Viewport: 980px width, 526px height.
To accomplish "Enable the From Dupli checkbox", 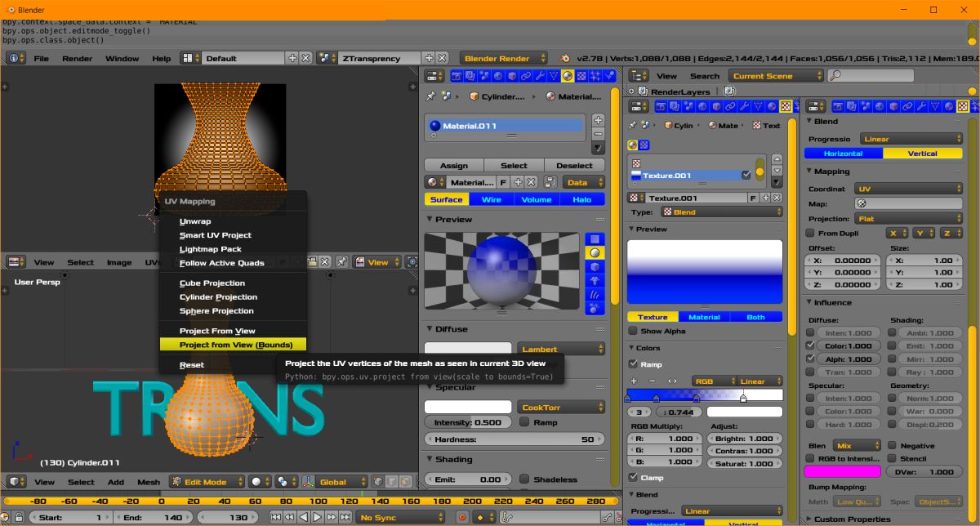I will coord(812,234).
